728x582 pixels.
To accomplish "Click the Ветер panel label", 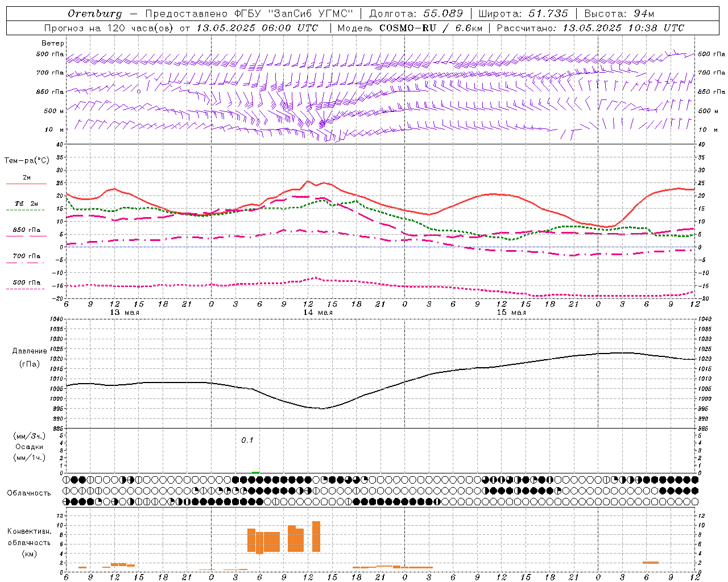I will [53, 43].
